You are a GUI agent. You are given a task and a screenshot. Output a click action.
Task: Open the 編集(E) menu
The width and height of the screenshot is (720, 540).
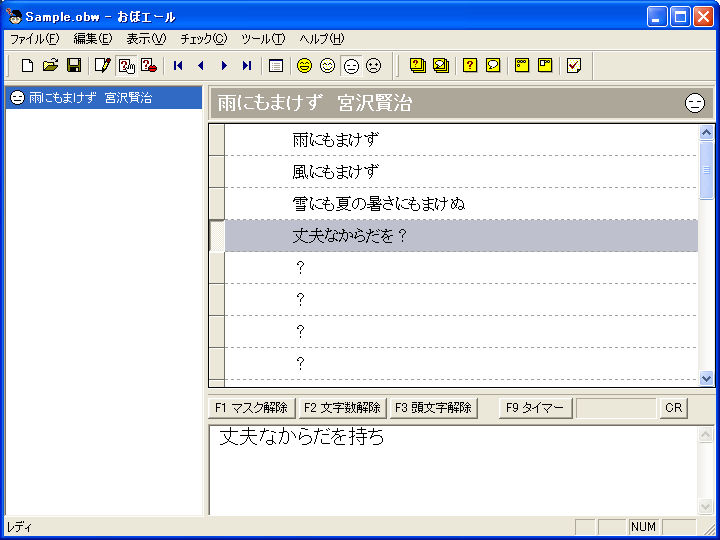93,39
